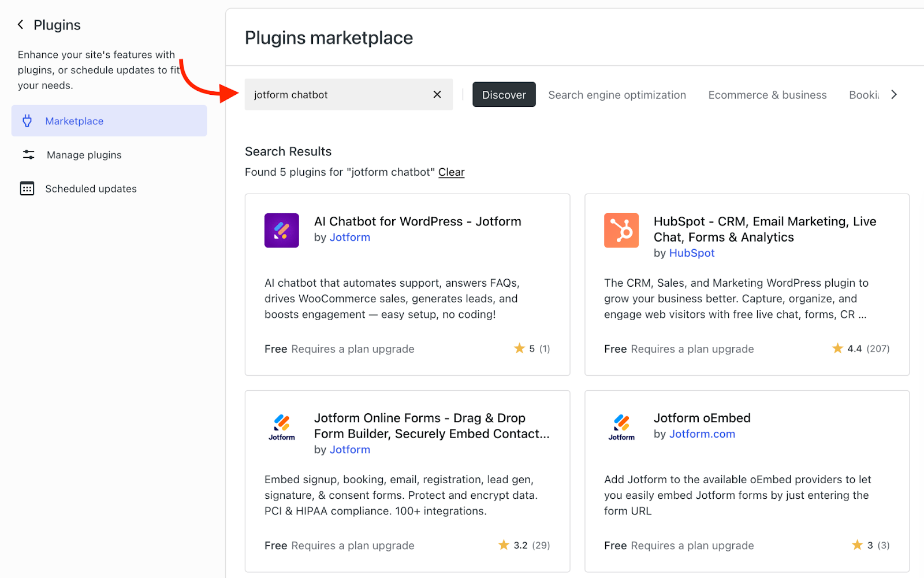
Task: Switch to the Discover tab
Action: pyautogui.click(x=504, y=94)
